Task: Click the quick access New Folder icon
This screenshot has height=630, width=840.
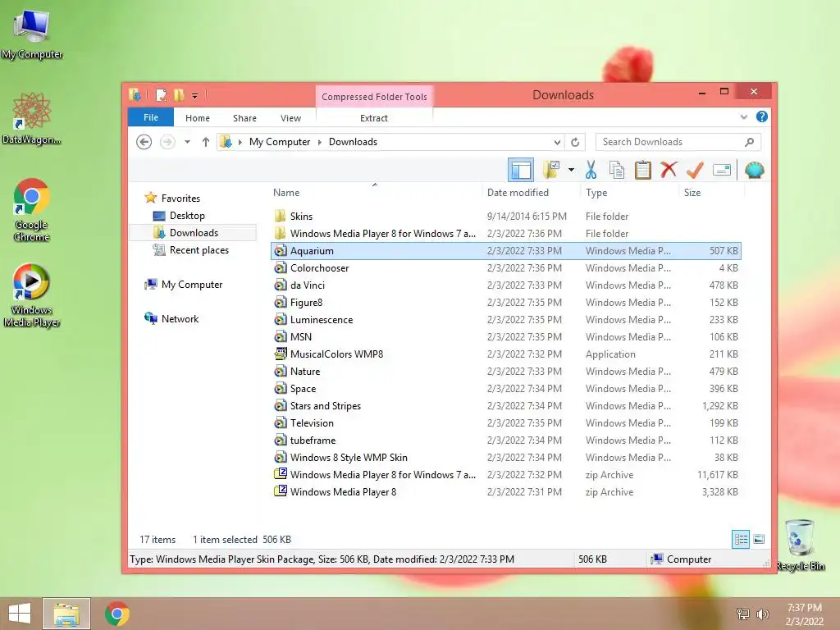Action: (x=179, y=95)
